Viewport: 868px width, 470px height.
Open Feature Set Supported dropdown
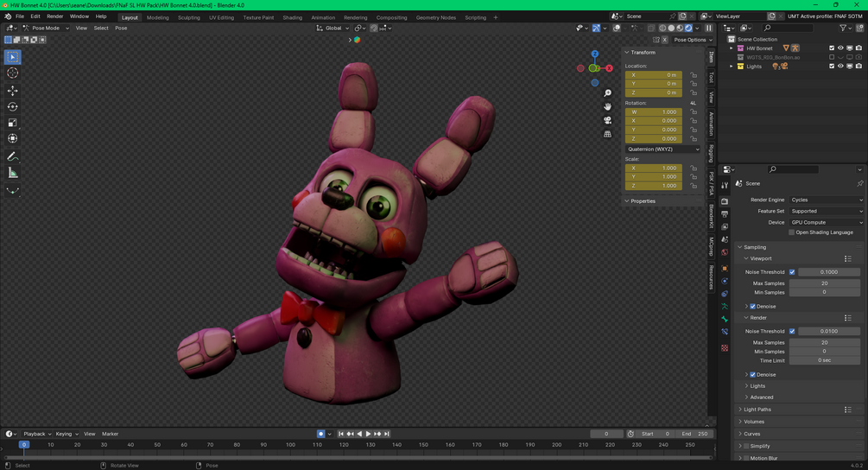click(x=827, y=211)
